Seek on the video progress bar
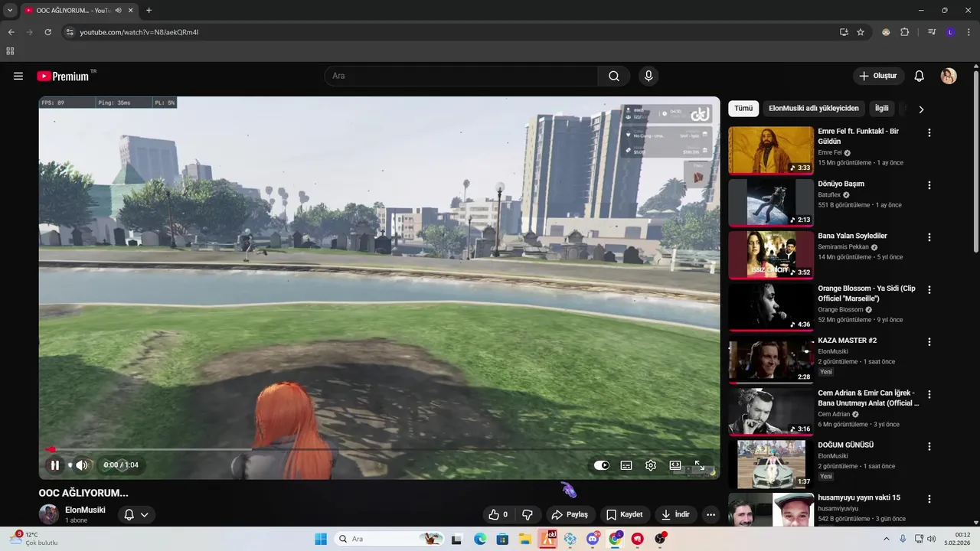 [379, 450]
